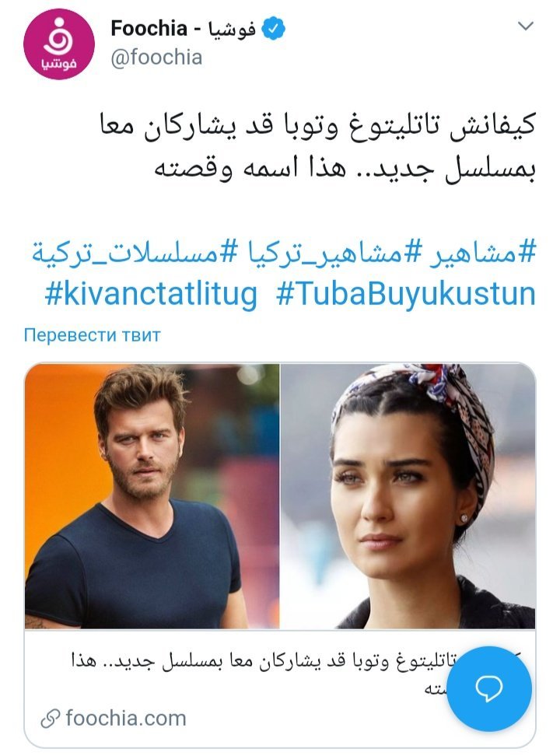This screenshot has width=560, height=756.
Task: Click the Arabic tweet body text
Action: click(x=318, y=147)
